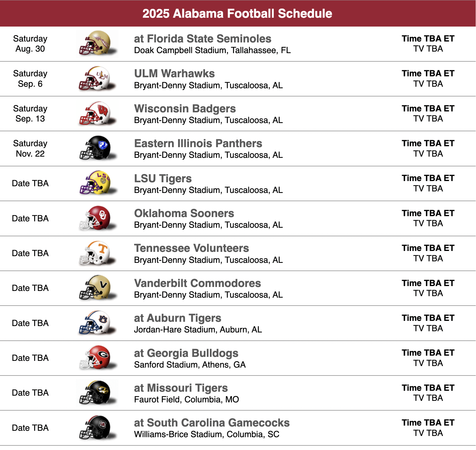Click the Auburn Tigers helmet icon

point(97,323)
